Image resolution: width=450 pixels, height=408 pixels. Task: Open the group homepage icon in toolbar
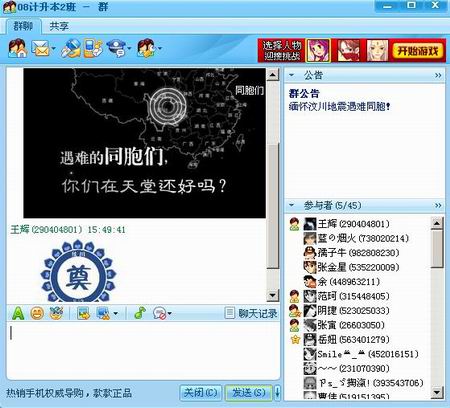(18, 49)
